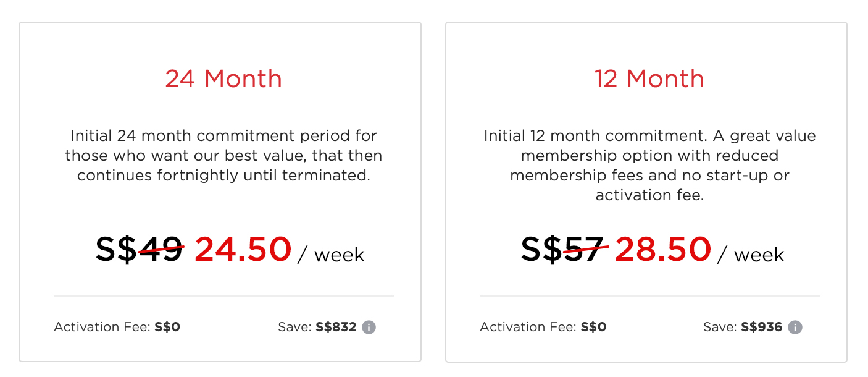Click the divider line in 12 Month card
Image resolution: width=868 pixels, height=377 pixels.
pyautogui.click(x=649, y=296)
